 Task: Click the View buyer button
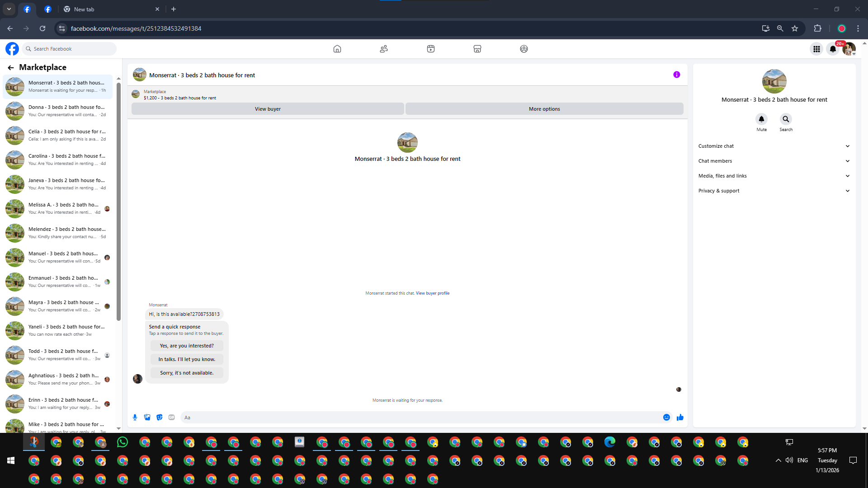pos(268,109)
